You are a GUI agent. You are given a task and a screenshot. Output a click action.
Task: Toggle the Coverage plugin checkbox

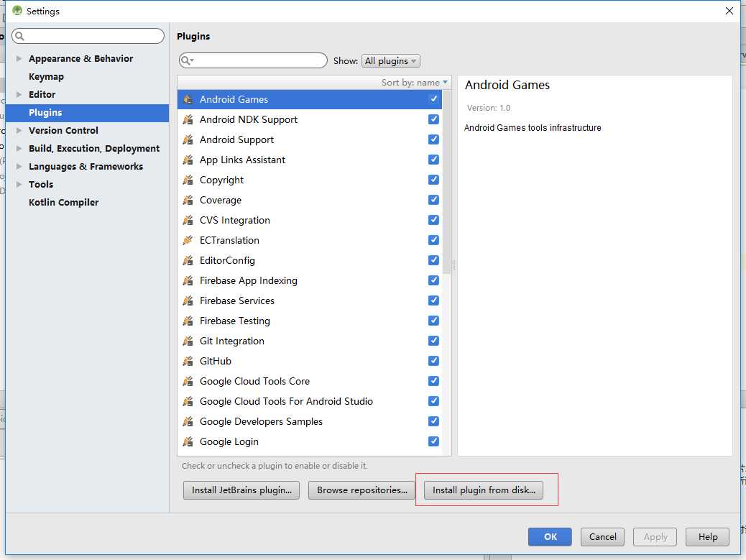433,199
